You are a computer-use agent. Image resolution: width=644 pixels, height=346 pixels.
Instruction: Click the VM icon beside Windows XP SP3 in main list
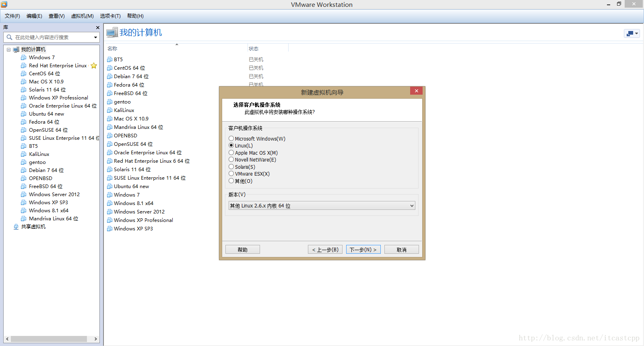pos(109,229)
